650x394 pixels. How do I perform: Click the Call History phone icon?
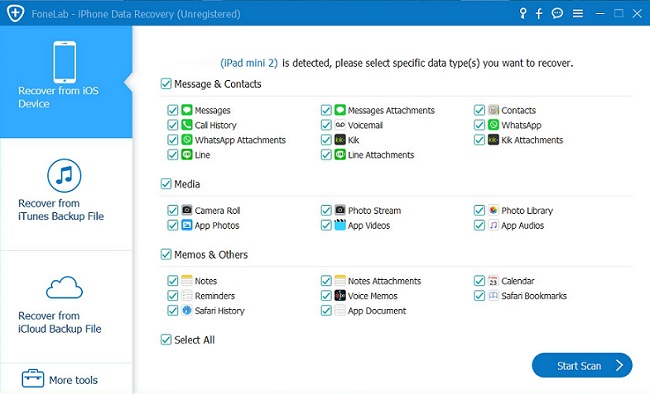coord(187,124)
